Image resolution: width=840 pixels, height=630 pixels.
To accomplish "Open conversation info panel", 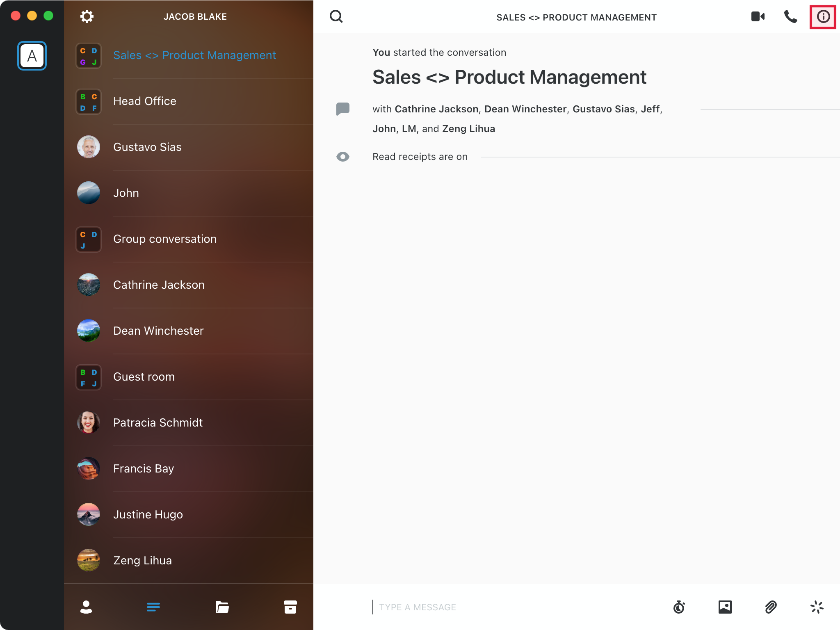I will (x=823, y=17).
